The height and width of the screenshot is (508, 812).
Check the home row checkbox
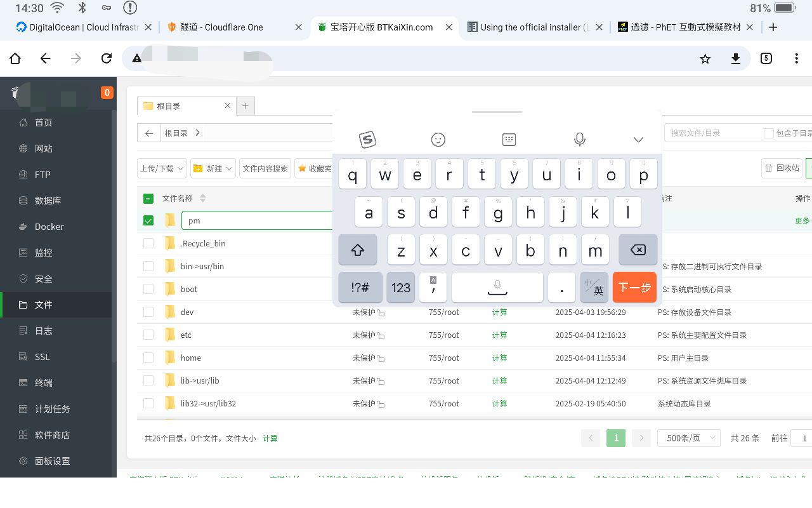pyautogui.click(x=148, y=358)
